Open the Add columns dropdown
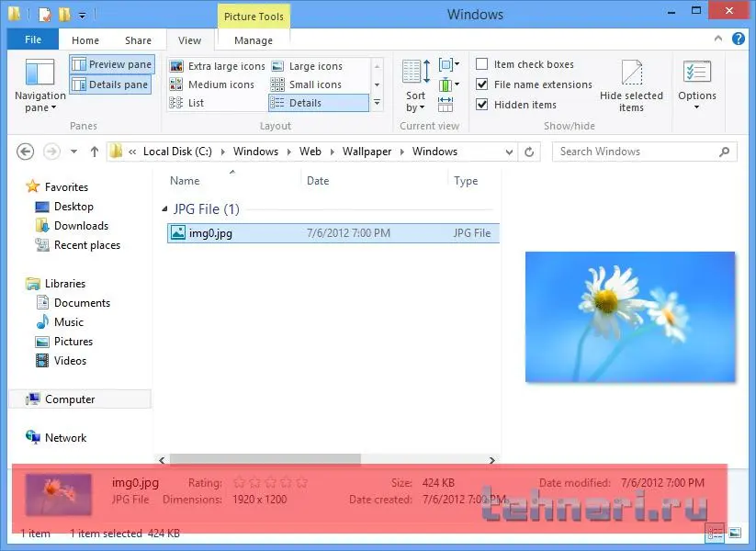The image size is (756, 551). (x=449, y=84)
